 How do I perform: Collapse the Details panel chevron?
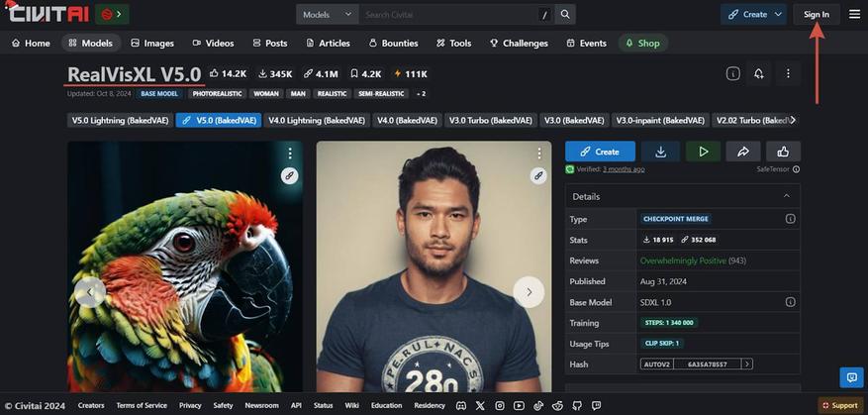pos(787,196)
